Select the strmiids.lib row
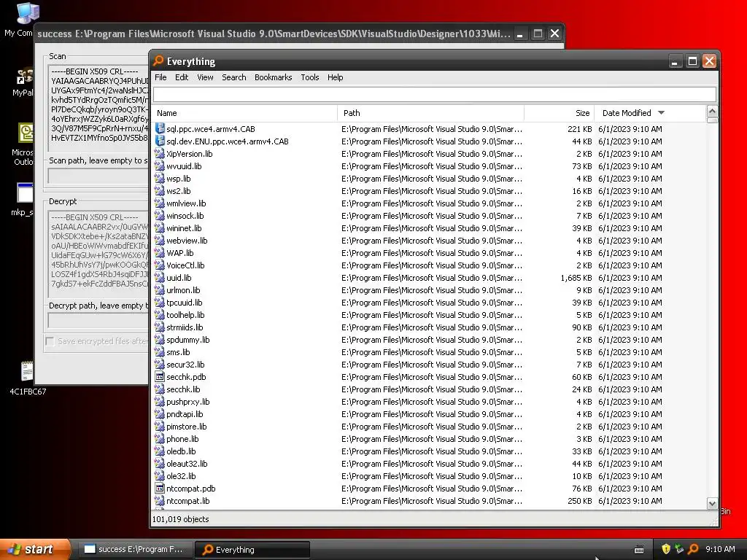The height and width of the screenshot is (560, 747). (429, 327)
